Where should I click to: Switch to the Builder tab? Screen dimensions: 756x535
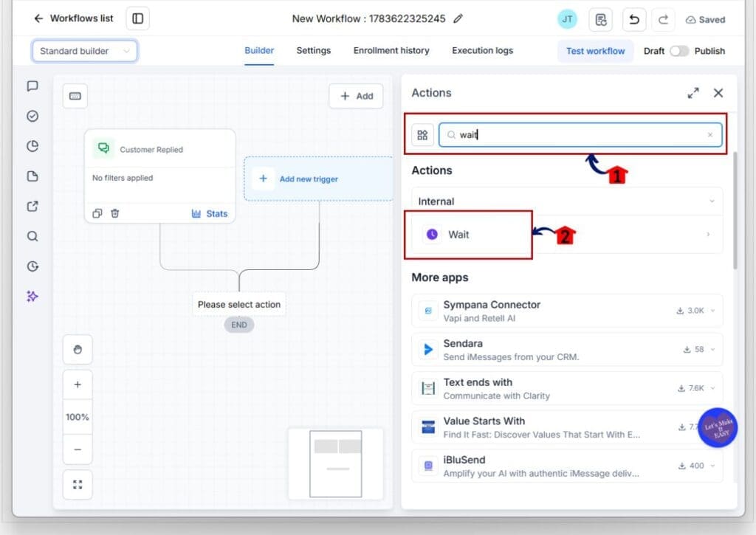(x=259, y=51)
